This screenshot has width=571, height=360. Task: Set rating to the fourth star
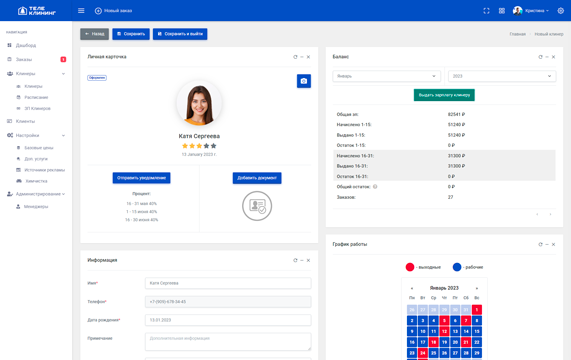click(x=206, y=146)
